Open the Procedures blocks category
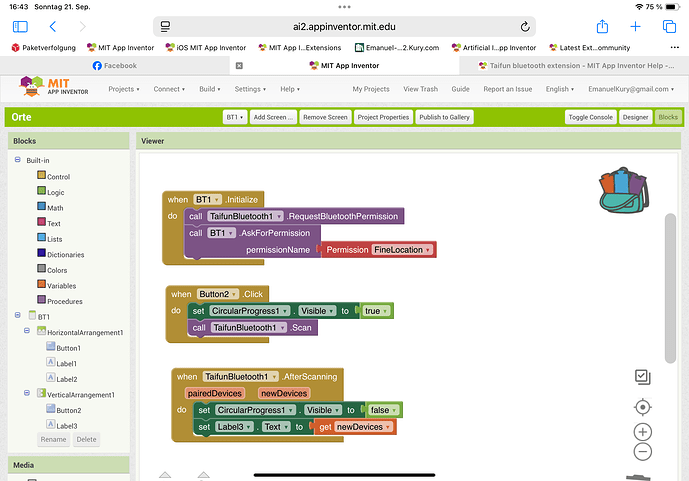This screenshot has height=481, width=689. pos(63,300)
